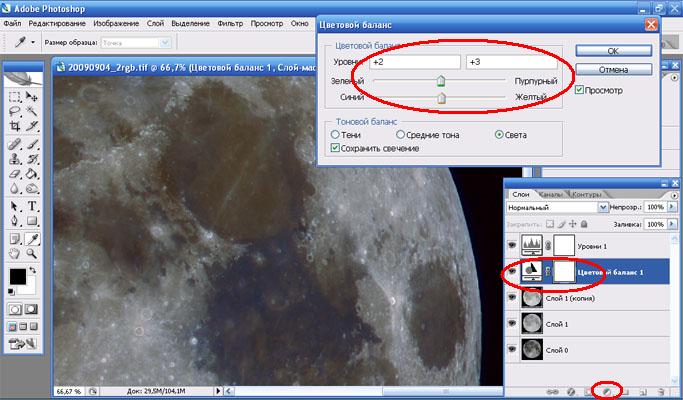Viewport: 683px width, 400px height.
Task: Select the Paint Bucket tool
Action: point(32,174)
